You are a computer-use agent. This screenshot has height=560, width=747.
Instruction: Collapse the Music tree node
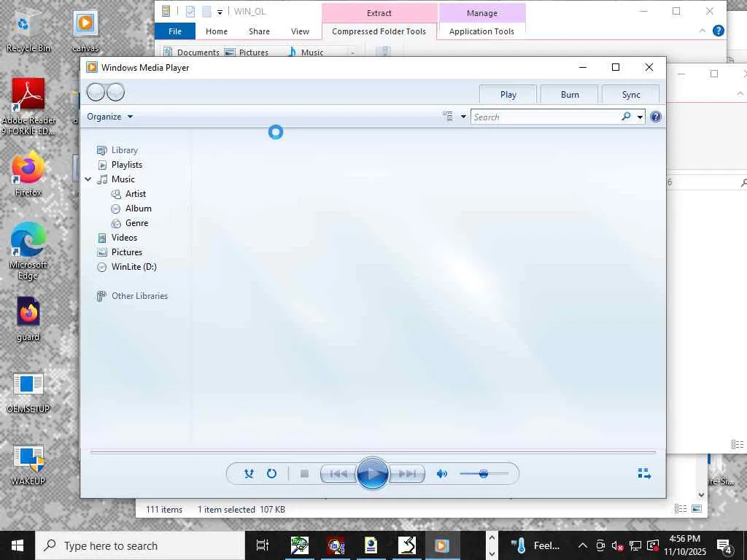coord(88,179)
